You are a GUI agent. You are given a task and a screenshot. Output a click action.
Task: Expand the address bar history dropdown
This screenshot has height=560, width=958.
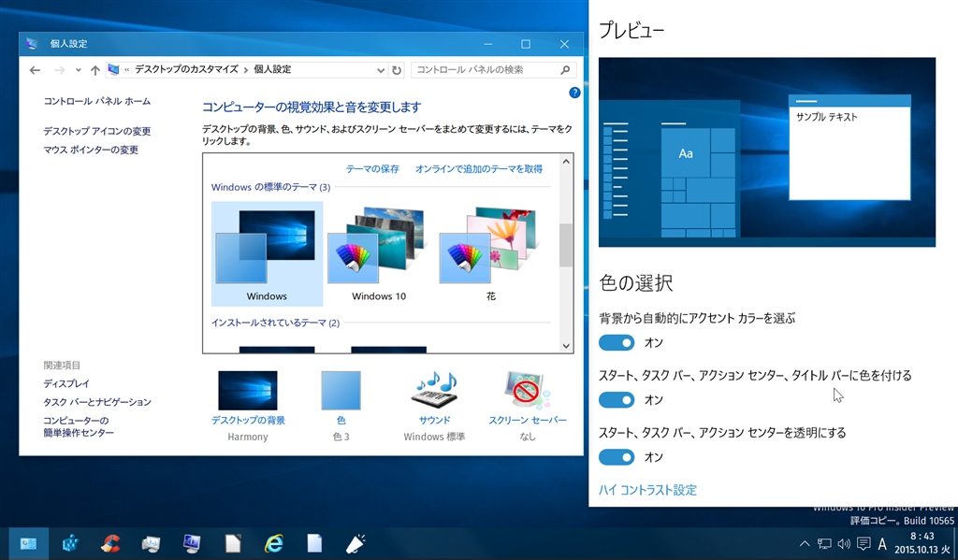(x=381, y=70)
